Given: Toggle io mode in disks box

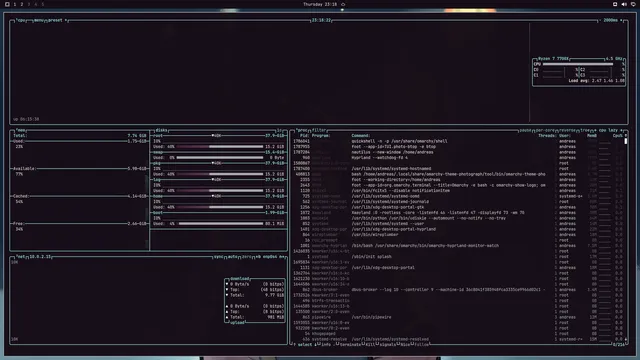Looking at the screenshot, I should click(x=280, y=130).
